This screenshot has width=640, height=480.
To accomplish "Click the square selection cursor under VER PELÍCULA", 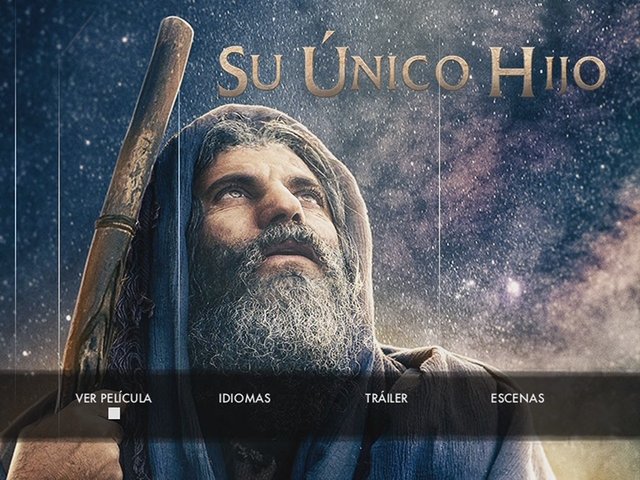I will point(114,413).
